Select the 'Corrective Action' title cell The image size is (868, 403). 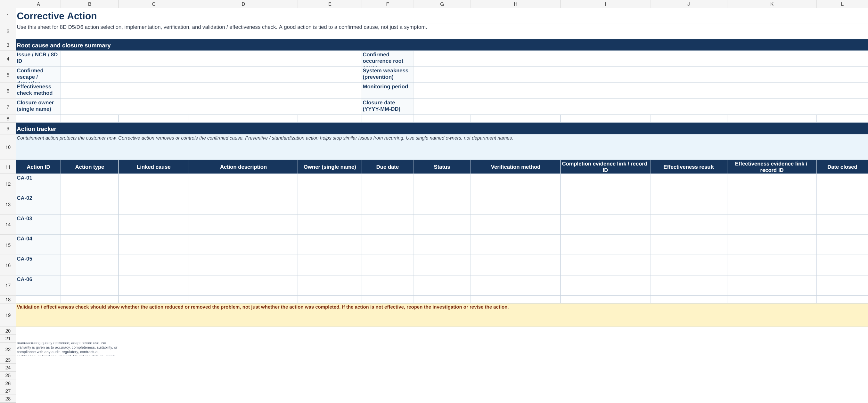[442, 16]
